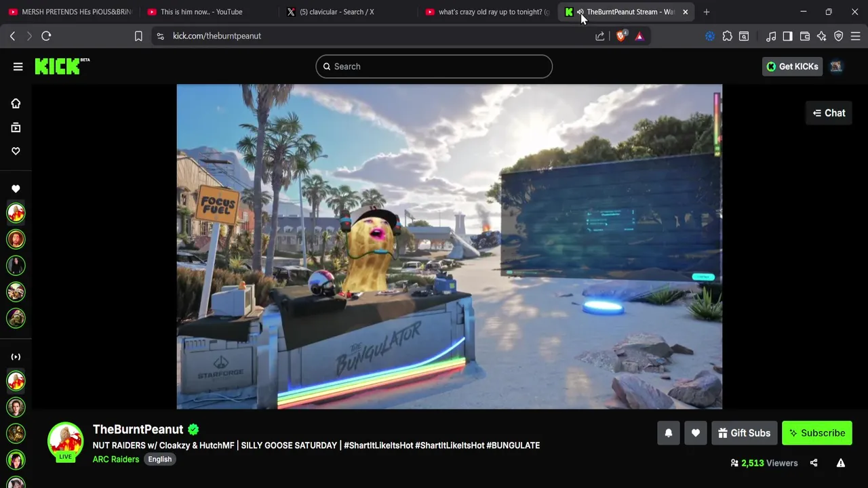Image resolution: width=868 pixels, height=488 pixels.
Task: Go back in the browser
Action: [x=13, y=36]
